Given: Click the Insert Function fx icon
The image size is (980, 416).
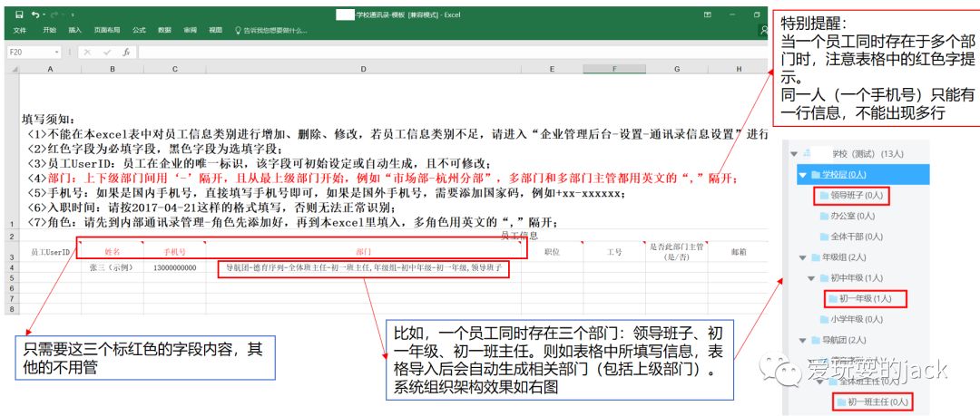Looking at the screenshot, I should pyautogui.click(x=125, y=53).
